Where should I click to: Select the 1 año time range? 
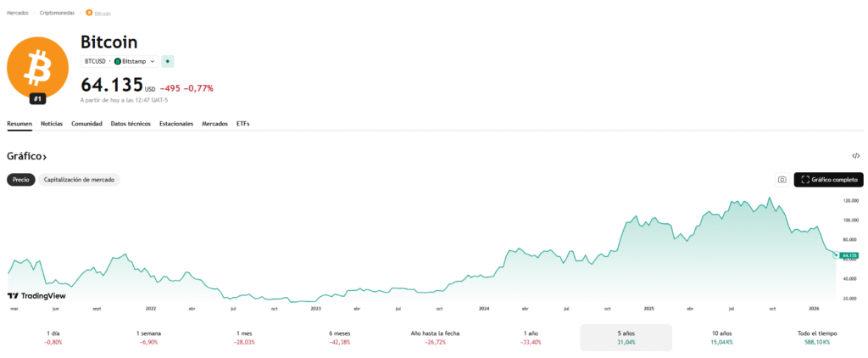coord(531,338)
